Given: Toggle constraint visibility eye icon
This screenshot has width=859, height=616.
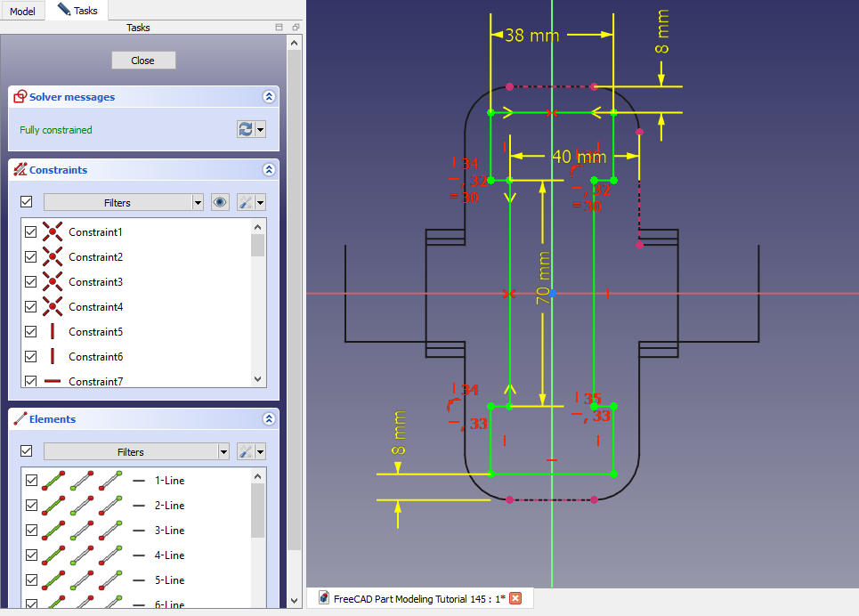Looking at the screenshot, I should coord(220,203).
